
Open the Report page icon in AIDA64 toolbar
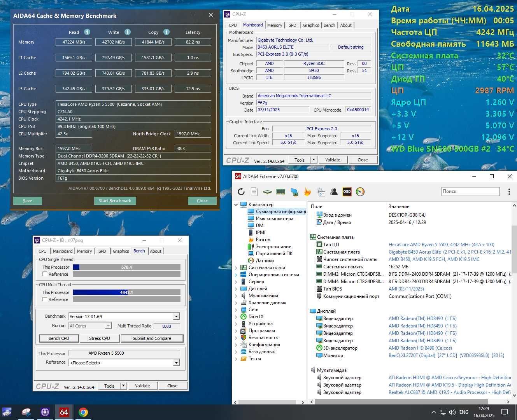(254, 192)
